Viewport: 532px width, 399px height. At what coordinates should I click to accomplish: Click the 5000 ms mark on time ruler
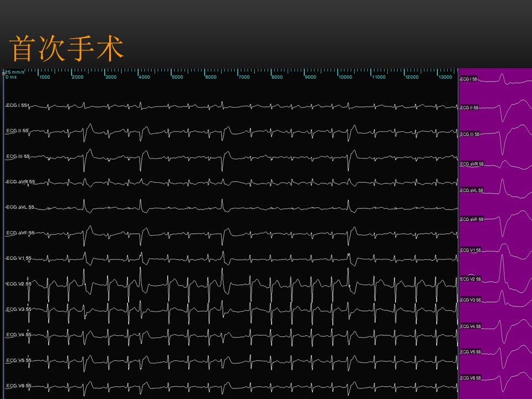pyautogui.click(x=177, y=77)
